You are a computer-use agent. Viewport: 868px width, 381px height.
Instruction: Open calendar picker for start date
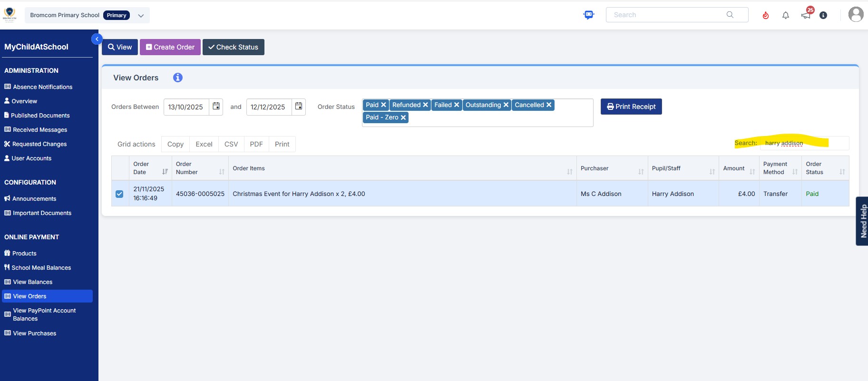pos(216,107)
